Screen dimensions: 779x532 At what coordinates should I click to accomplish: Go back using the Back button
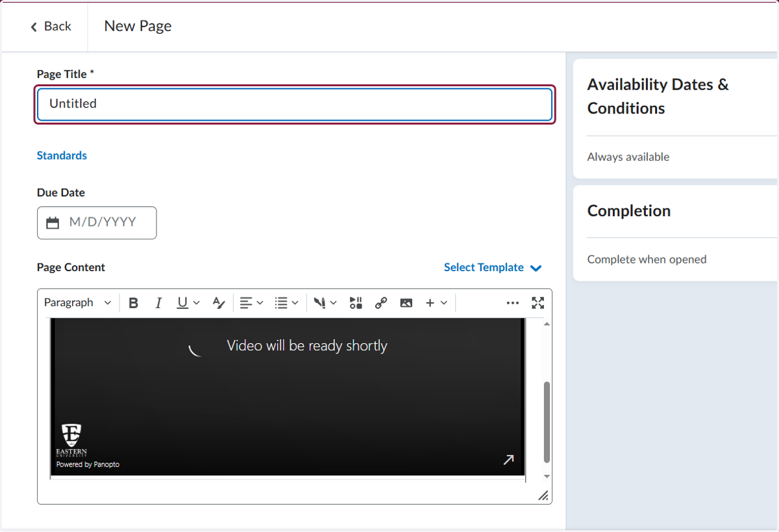[51, 26]
